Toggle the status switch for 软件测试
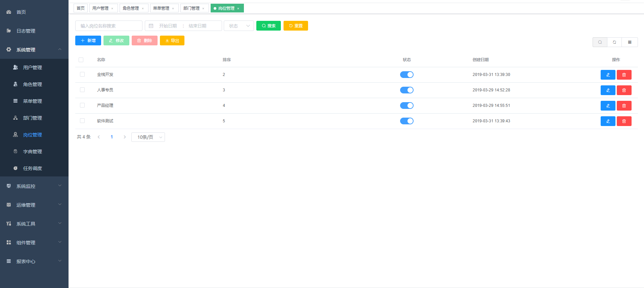The width and height of the screenshot is (644, 288). point(406,121)
